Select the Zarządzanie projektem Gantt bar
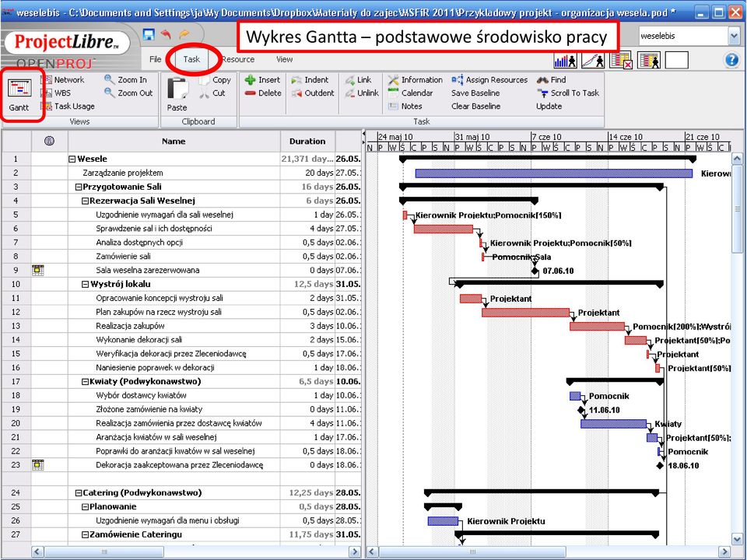The width and height of the screenshot is (747, 560). pos(553,173)
